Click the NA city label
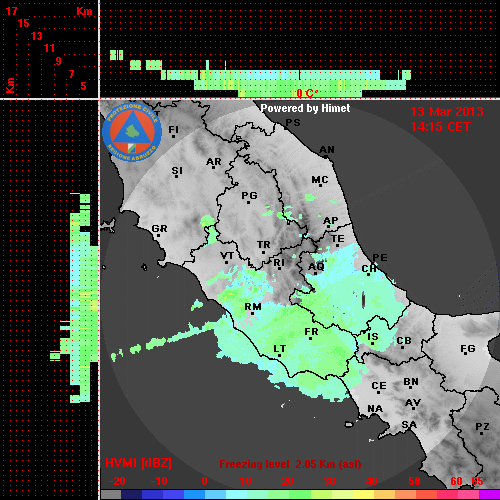Image resolution: width=500 pixels, height=500 pixels. click(x=375, y=409)
